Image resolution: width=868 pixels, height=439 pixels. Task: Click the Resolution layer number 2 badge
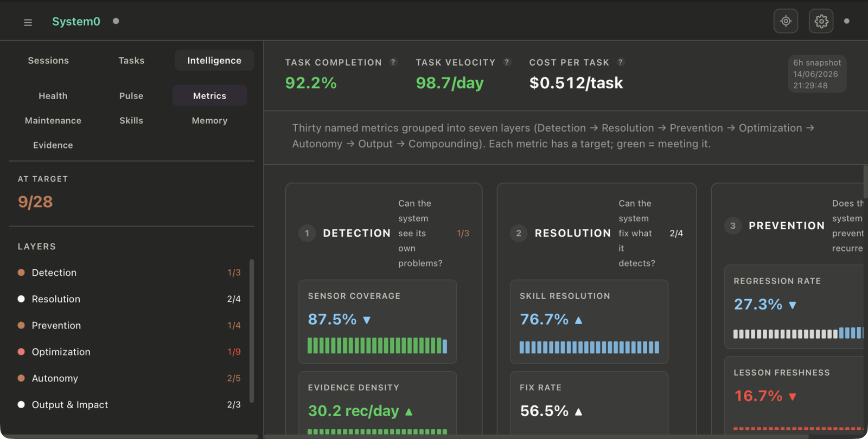519,233
